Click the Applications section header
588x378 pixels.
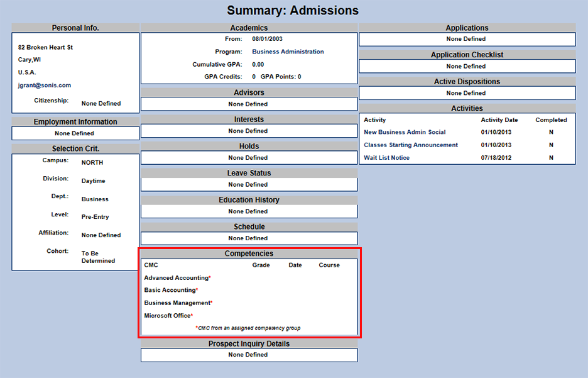467,28
